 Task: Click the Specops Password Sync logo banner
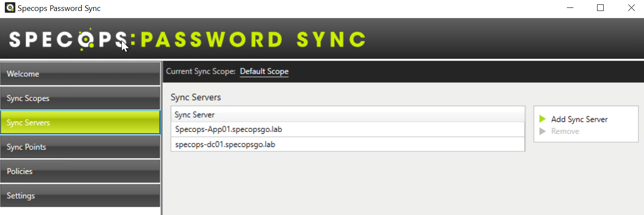click(x=187, y=39)
